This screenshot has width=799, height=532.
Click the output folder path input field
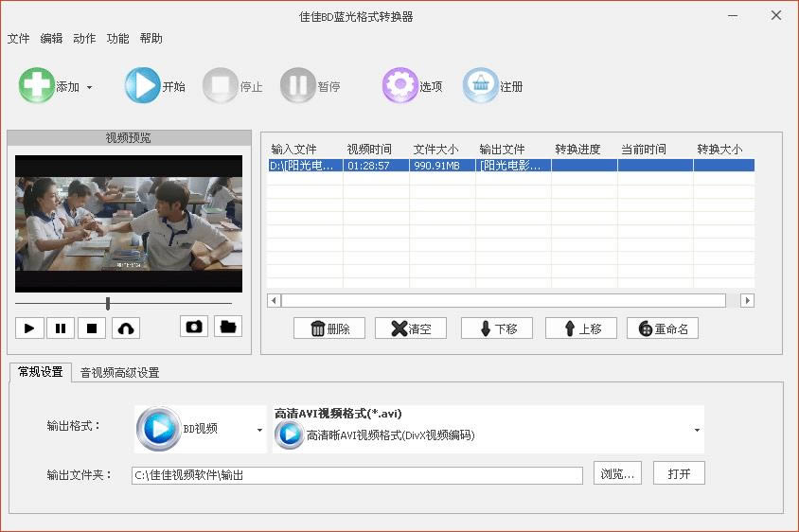pos(357,475)
